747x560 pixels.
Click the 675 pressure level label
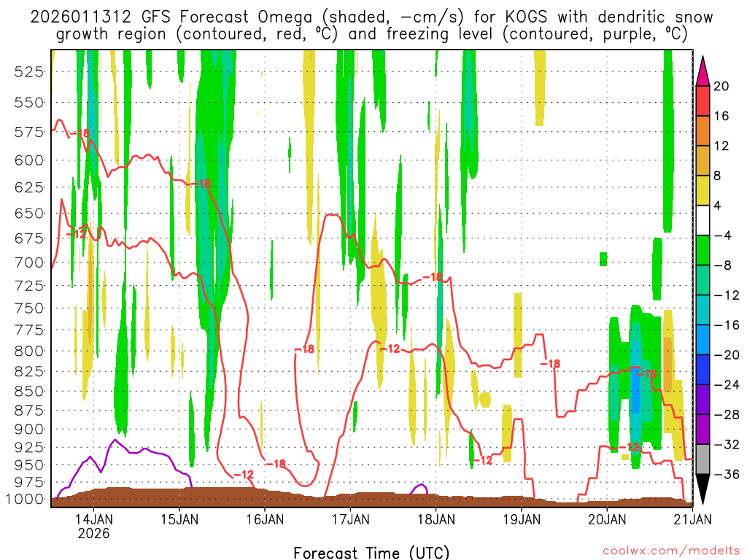[x=28, y=238]
